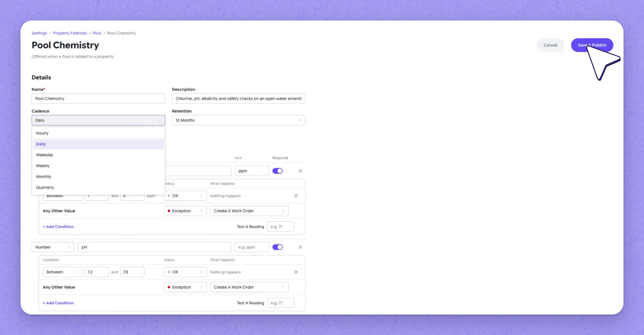Click the 7.2 lower bound field
Viewport: 644px width, 335px height.
[97, 272]
